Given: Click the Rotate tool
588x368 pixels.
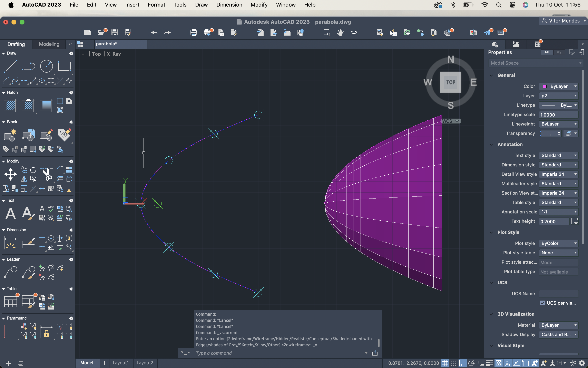Looking at the screenshot, I should (x=33, y=170).
